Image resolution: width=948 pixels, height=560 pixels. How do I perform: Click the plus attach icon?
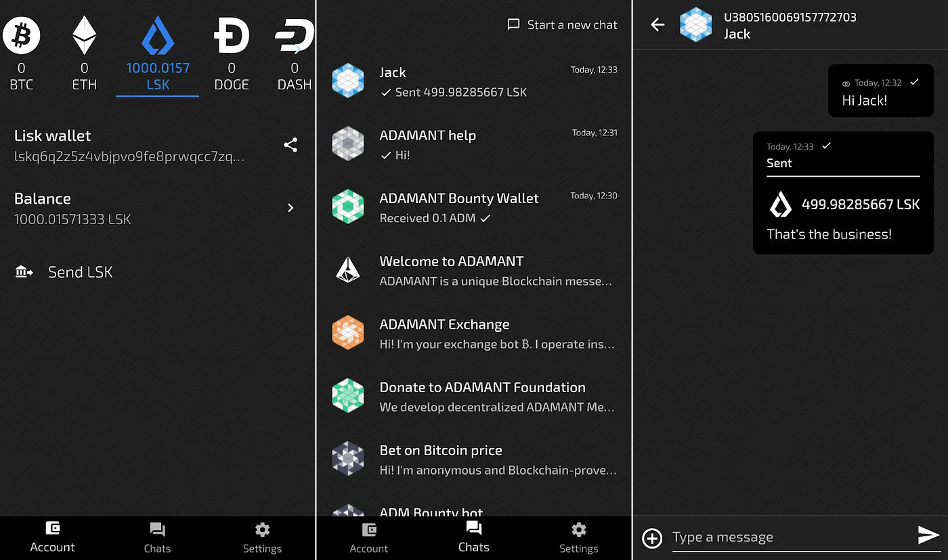coord(652,538)
